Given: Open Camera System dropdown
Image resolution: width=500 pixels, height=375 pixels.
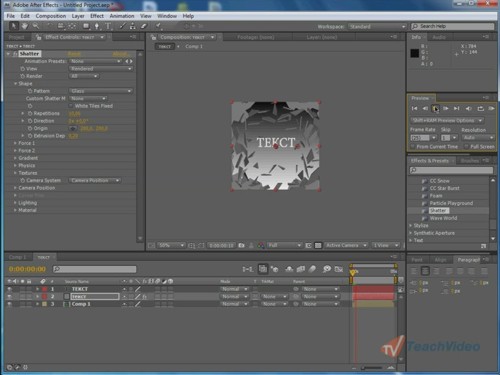Looking at the screenshot, I should pos(95,180).
